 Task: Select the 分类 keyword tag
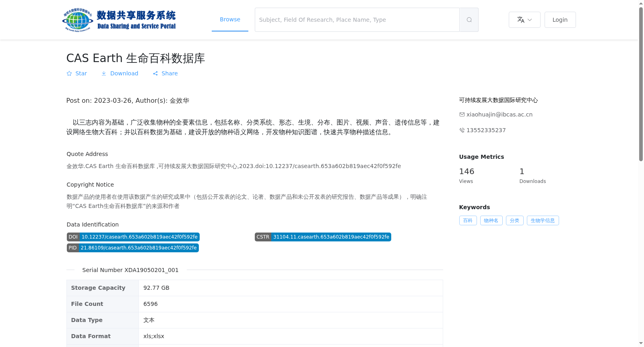(514, 220)
